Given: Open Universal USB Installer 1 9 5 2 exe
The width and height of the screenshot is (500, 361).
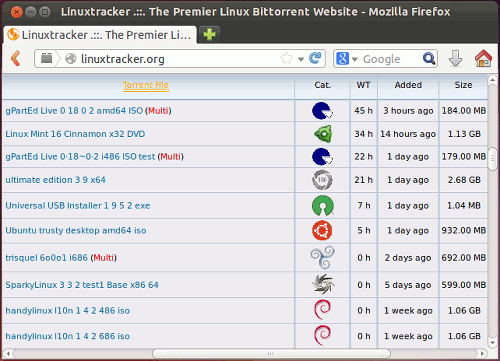Looking at the screenshot, I should pos(78,206).
